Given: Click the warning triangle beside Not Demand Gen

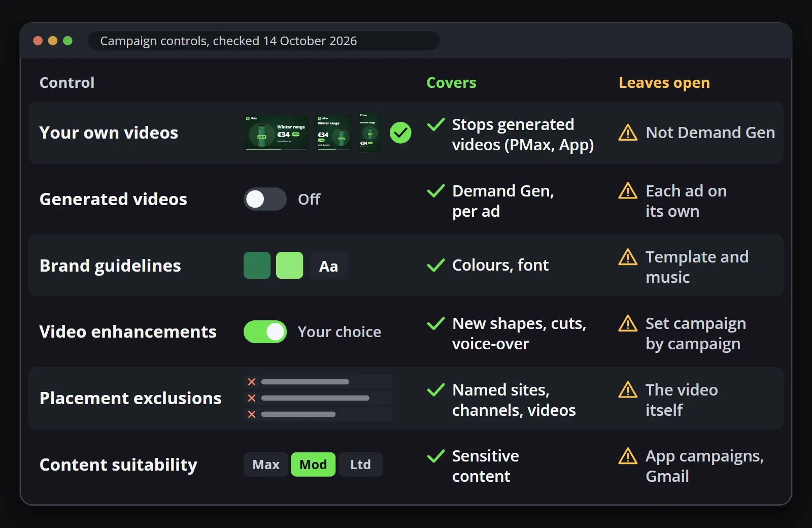Looking at the screenshot, I should (628, 133).
